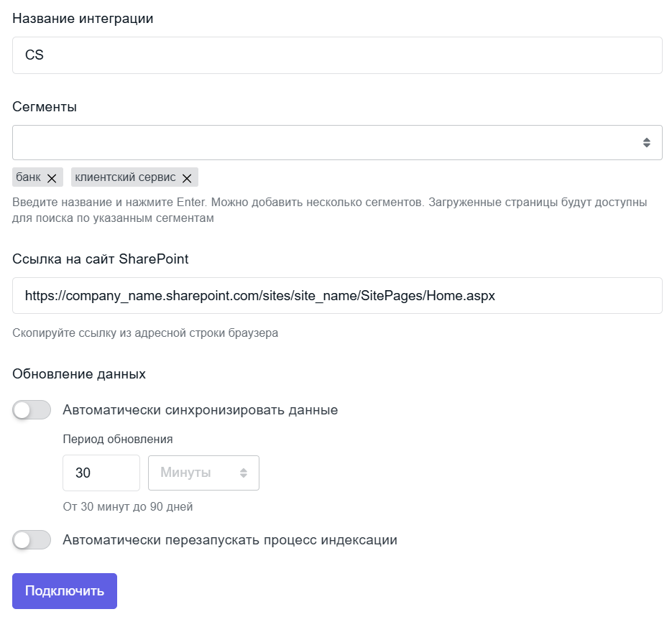672x627 pixels.
Task: Remove the "клиентский сервис" segment tag
Action: [x=187, y=178]
